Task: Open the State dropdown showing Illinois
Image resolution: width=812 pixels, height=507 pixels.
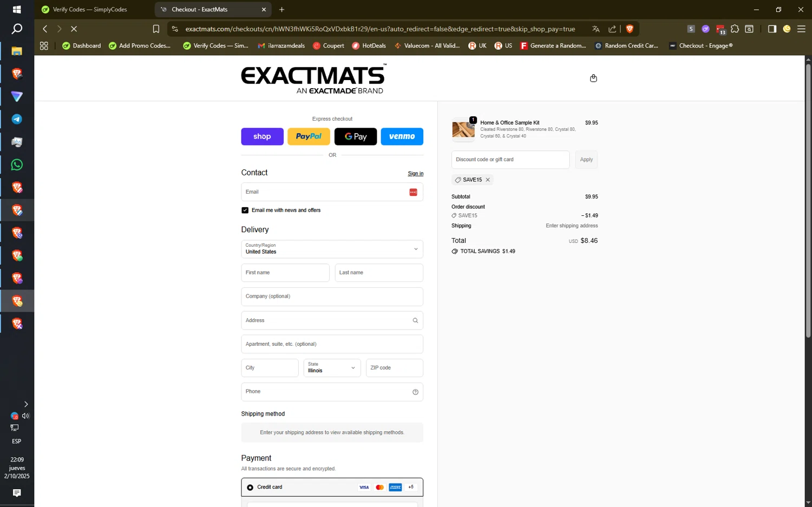Action: 332,368
